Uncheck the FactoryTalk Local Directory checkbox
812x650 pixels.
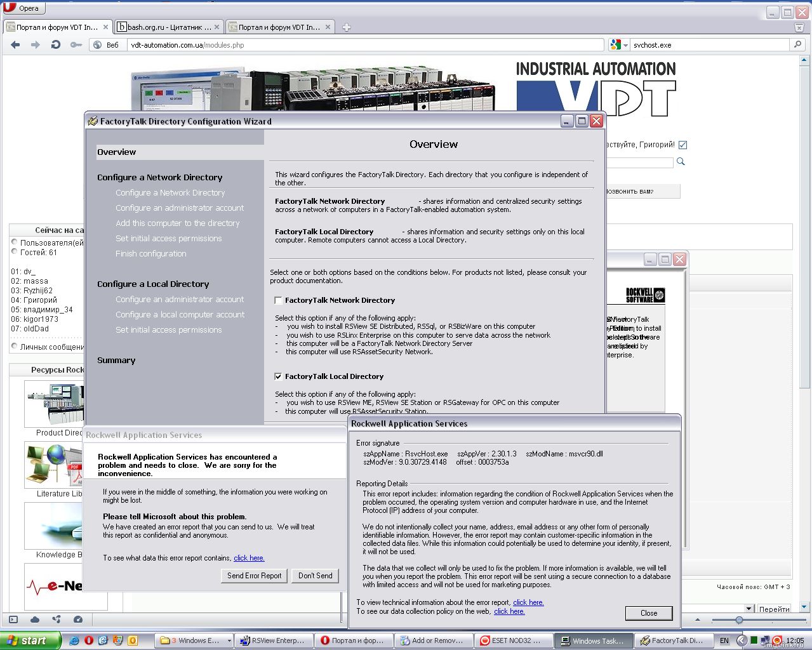(278, 376)
